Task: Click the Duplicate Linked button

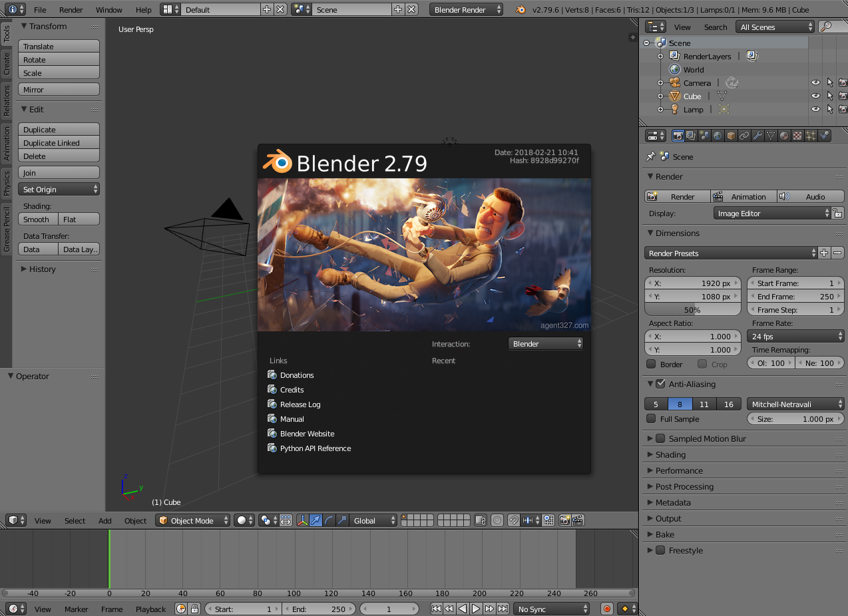Action: point(59,142)
